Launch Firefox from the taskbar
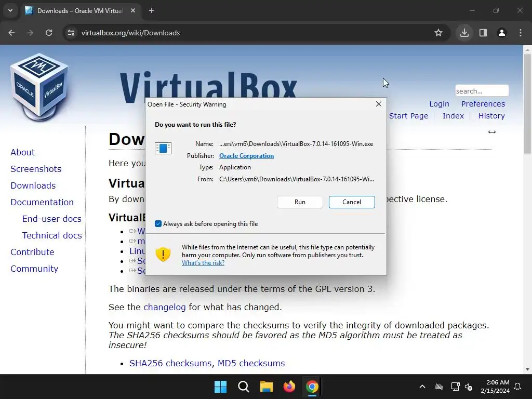 click(x=289, y=387)
